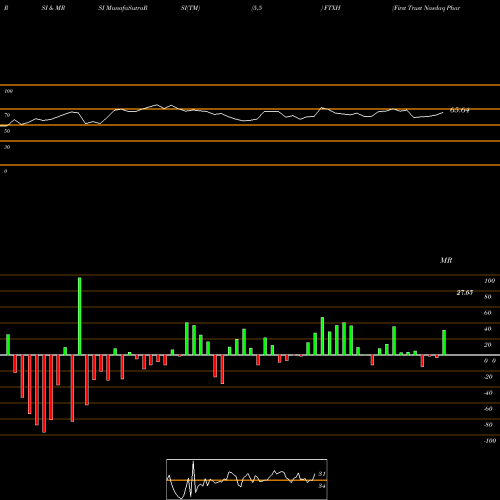Click the MR axis label 60

[488, 313]
